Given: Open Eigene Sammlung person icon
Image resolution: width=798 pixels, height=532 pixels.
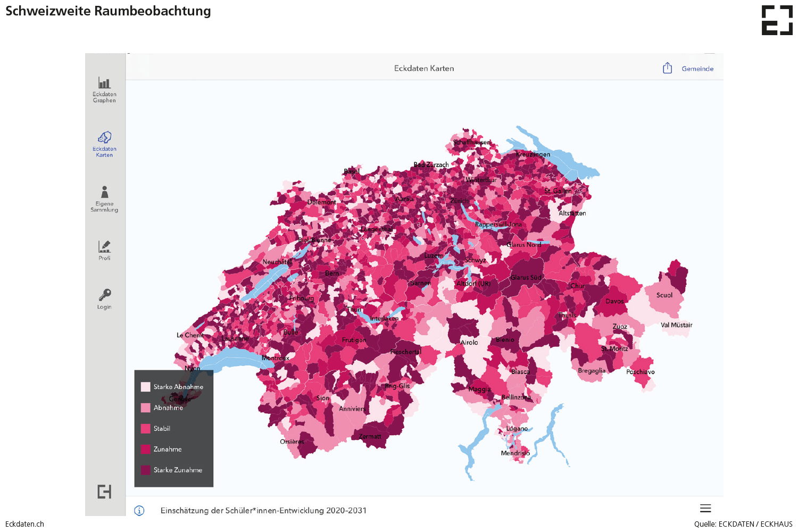Looking at the screenshot, I should (104, 192).
